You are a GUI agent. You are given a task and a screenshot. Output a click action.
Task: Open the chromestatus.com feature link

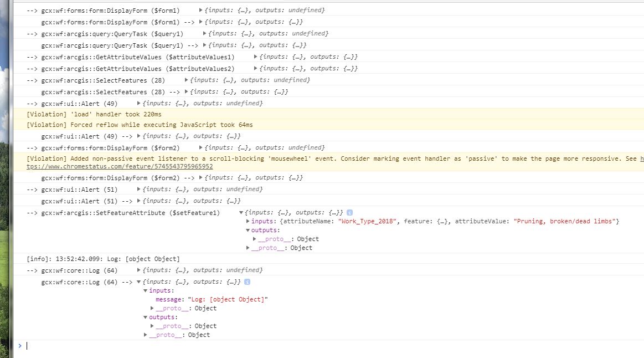click(120, 166)
